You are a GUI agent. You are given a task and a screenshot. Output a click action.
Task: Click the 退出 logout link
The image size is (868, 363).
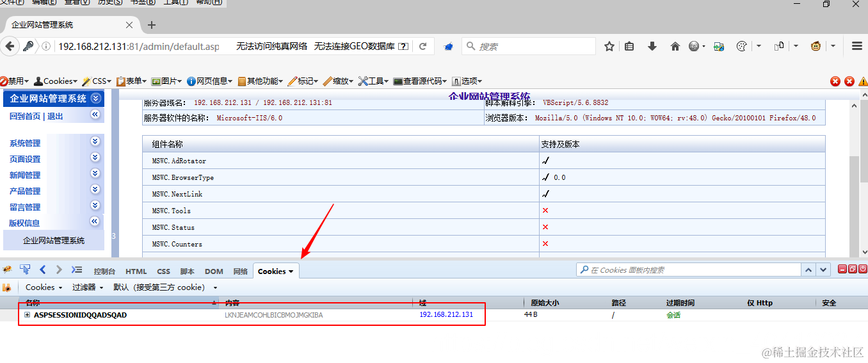[x=55, y=117]
